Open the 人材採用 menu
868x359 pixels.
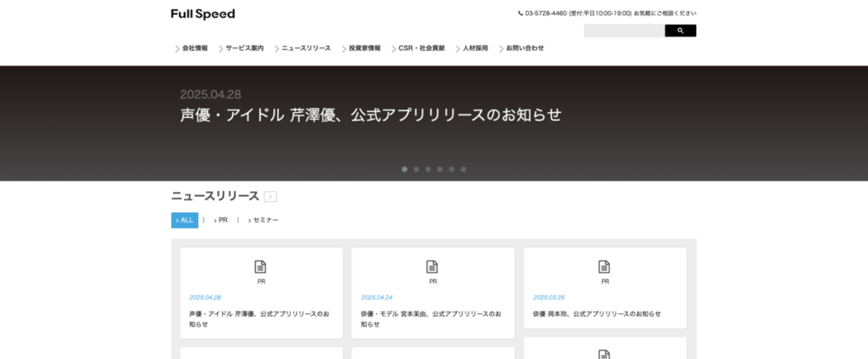tap(476, 48)
